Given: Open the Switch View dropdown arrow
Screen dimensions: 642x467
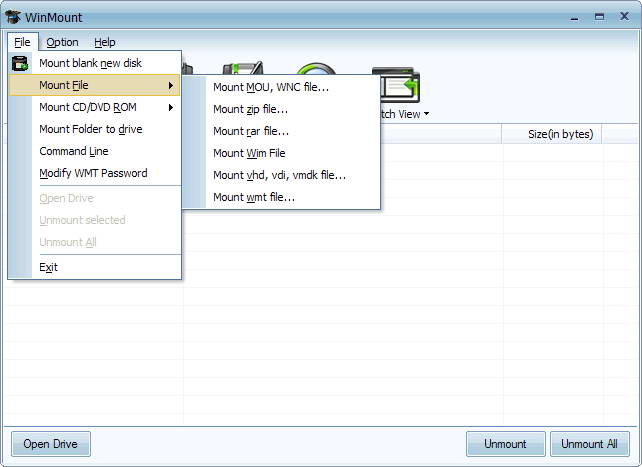Looking at the screenshot, I should (x=426, y=114).
